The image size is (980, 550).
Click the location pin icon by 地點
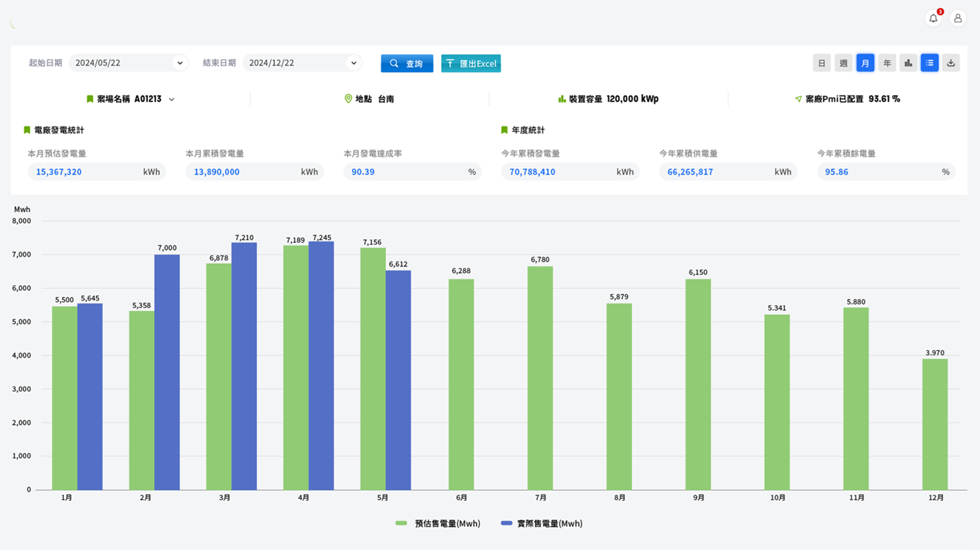click(348, 99)
